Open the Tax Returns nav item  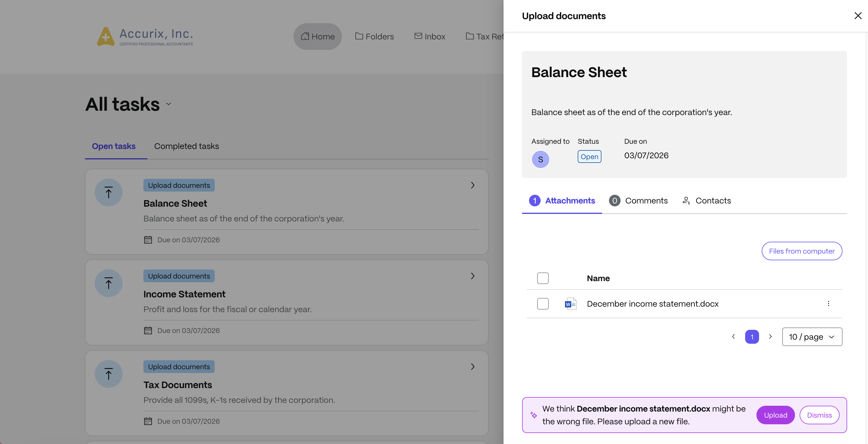click(x=484, y=37)
